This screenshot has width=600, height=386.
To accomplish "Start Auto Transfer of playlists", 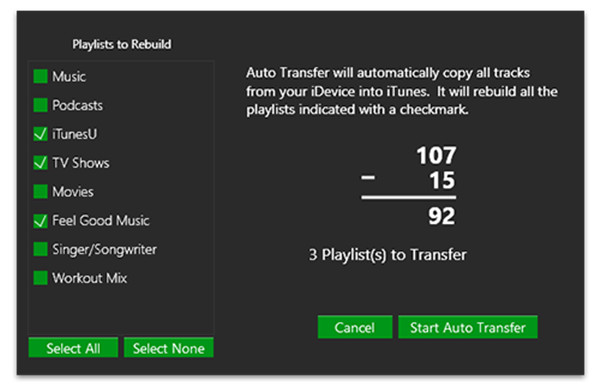I will (x=468, y=327).
